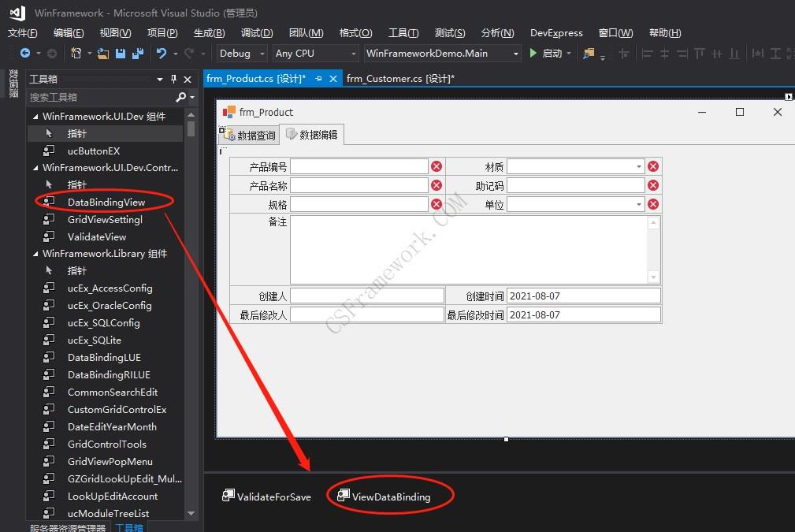Click the toolbox search magnifier icon
This screenshot has height=532, width=795.
pos(180,96)
